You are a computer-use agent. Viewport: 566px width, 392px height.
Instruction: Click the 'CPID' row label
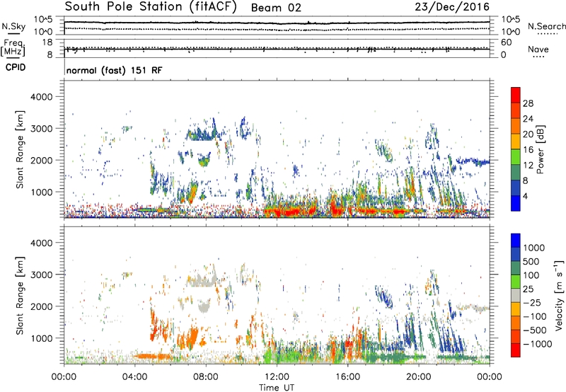pyautogui.click(x=16, y=67)
